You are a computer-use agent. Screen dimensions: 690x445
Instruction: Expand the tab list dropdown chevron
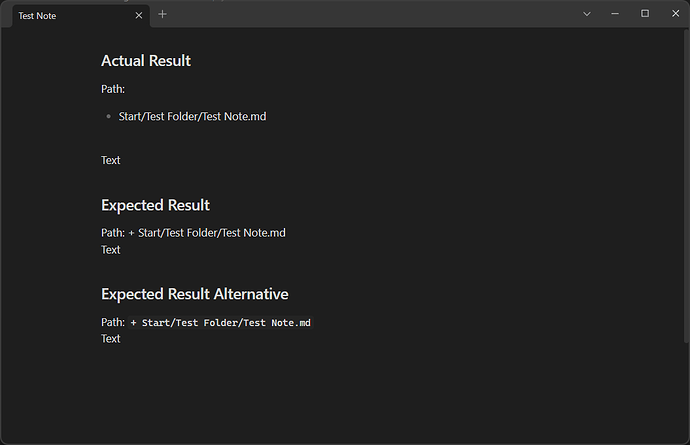pos(587,14)
